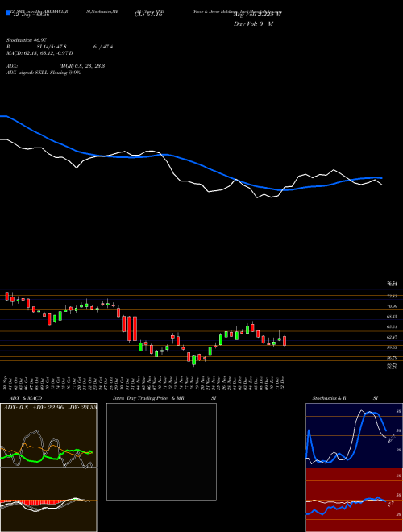Click the last red candlestick on the price chart
Viewport: 403px width, 532px height.
click(x=285, y=341)
